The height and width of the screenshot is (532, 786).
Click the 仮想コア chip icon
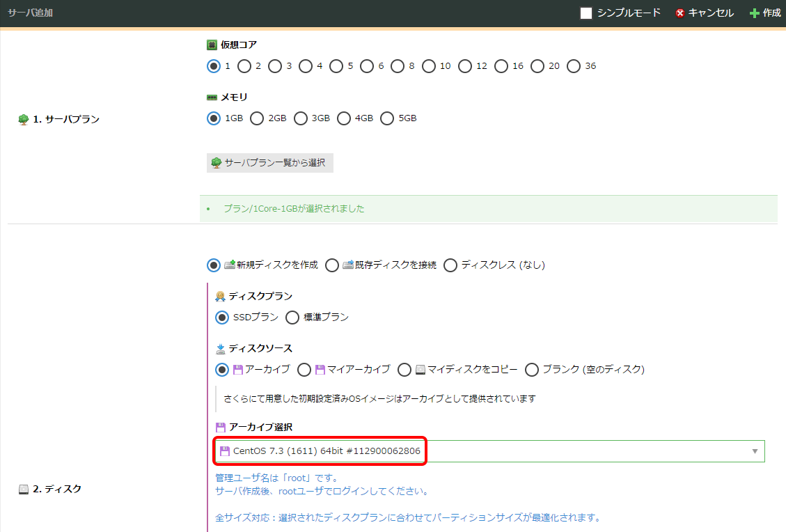point(212,45)
